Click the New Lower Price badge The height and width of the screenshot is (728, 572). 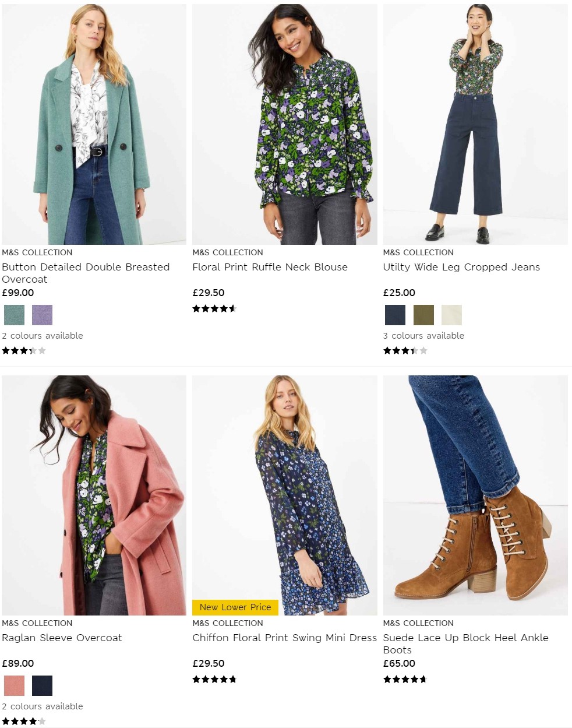pos(235,607)
